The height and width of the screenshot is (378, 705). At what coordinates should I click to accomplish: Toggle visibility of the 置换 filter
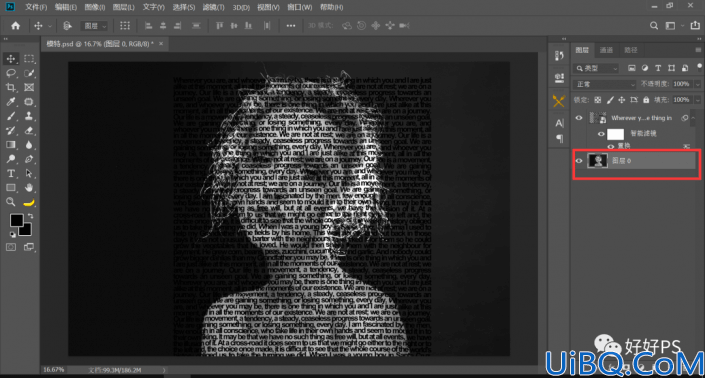tap(611, 146)
